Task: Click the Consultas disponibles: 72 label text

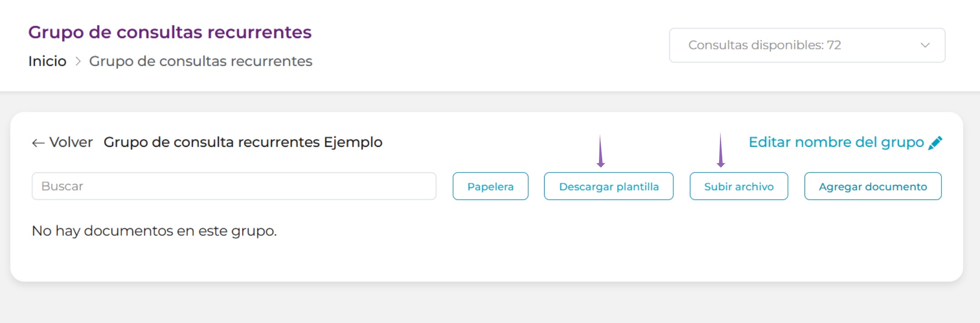Action: click(765, 45)
